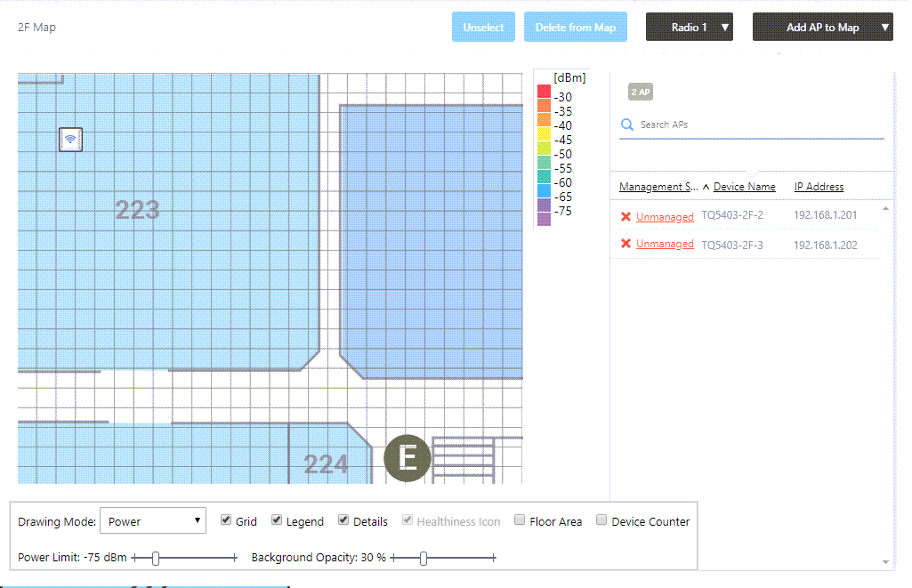Click the search magnifier icon
This screenshot has width=912, height=588.
627,125
